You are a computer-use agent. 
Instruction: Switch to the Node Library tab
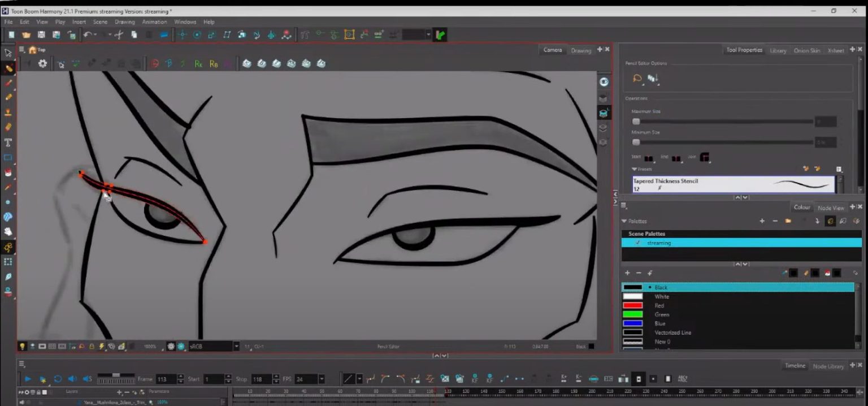(x=828, y=366)
